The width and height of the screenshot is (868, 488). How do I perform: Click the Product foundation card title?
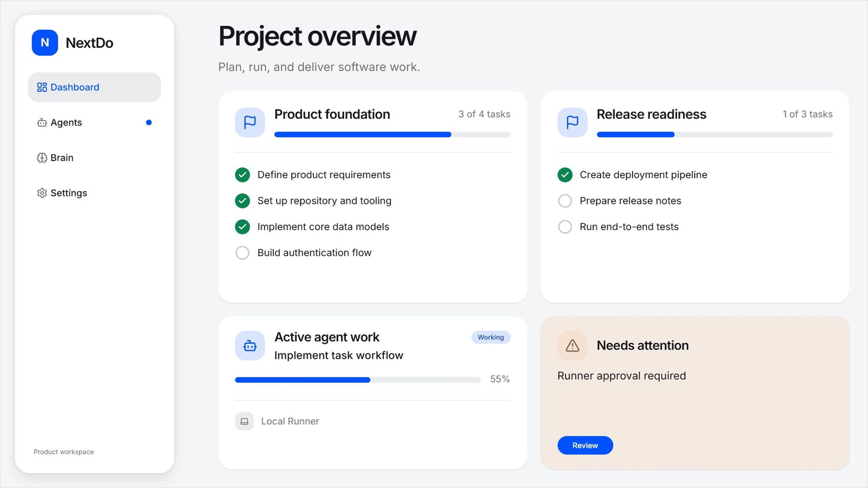pyautogui.click(x=332, y=114)
